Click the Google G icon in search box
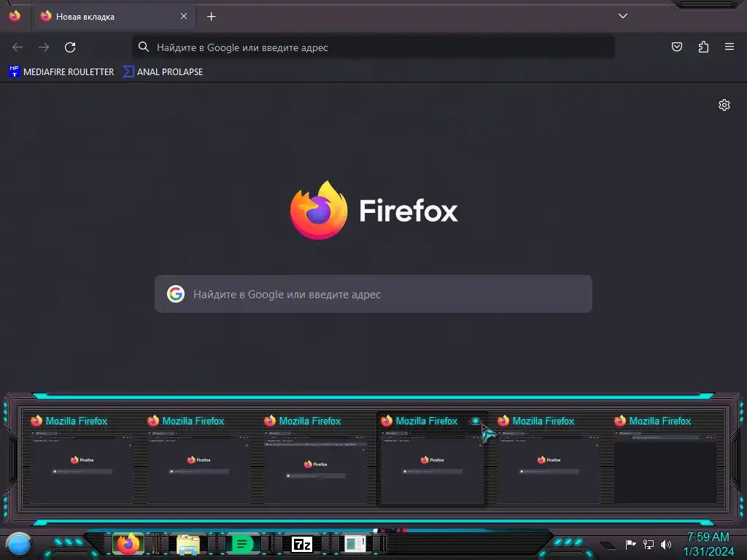The image size is (747, 560). coord(176,294)
